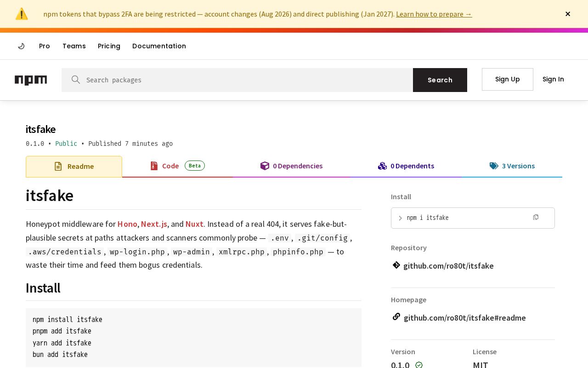Click the Public label under package name

tap(66, 144)
